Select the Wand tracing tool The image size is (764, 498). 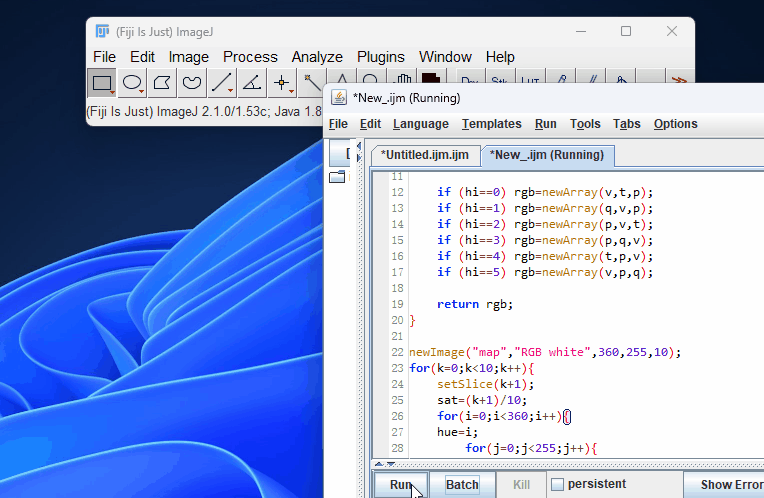pos(311,82)
